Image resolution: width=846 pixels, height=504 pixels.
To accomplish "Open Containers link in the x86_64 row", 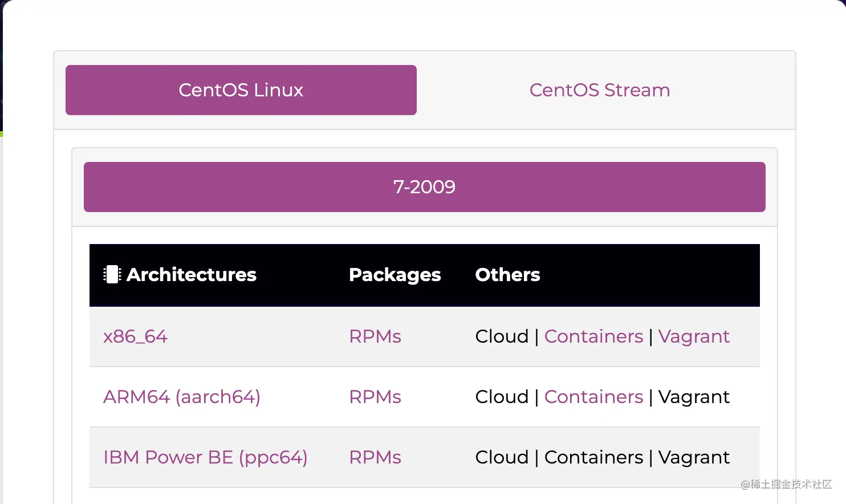I will (593, 336).
